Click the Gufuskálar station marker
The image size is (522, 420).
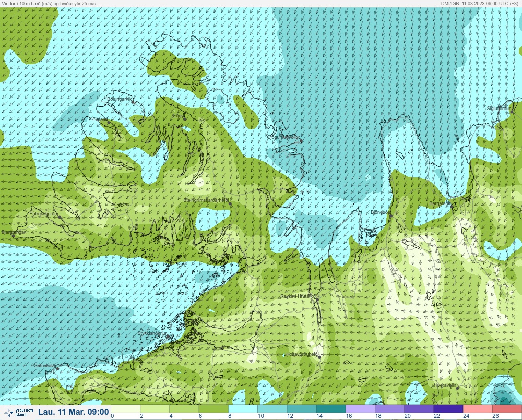coord(57,369)
